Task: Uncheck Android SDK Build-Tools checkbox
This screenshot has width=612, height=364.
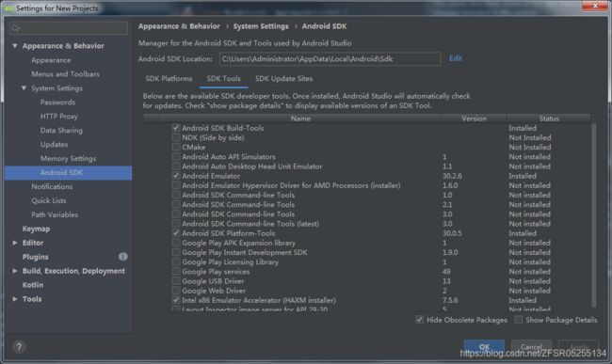Action: [x=176, y=128]
